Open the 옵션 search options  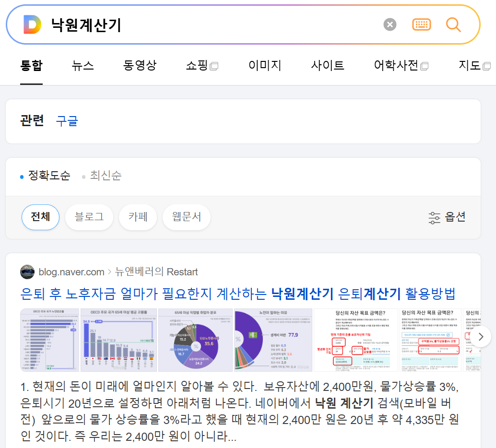(447, 217)
